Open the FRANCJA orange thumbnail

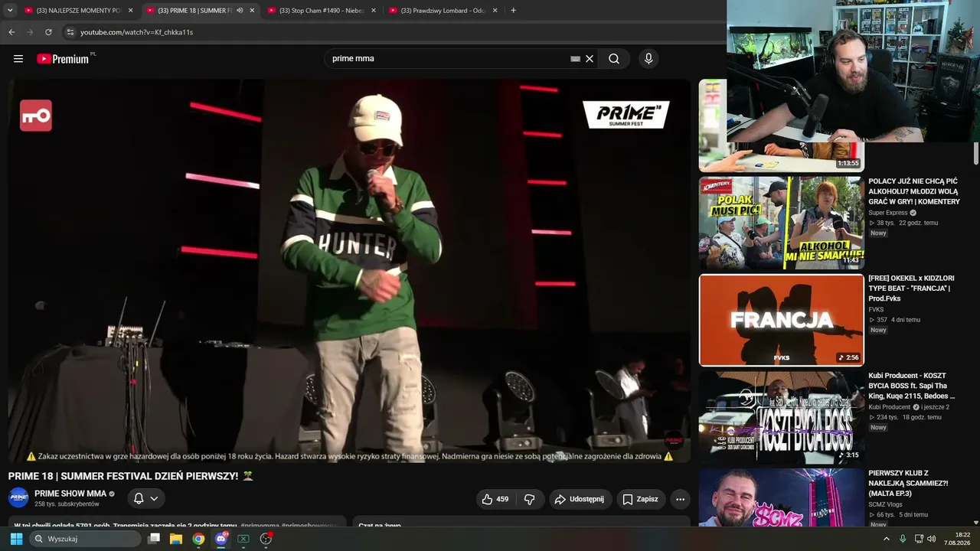(781, 320)
